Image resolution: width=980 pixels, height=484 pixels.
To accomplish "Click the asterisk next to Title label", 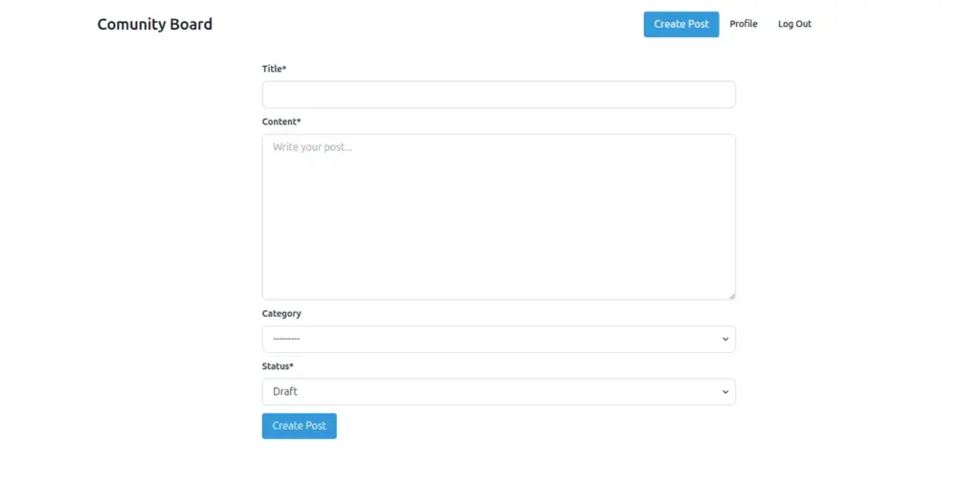I will pos(284,69).
